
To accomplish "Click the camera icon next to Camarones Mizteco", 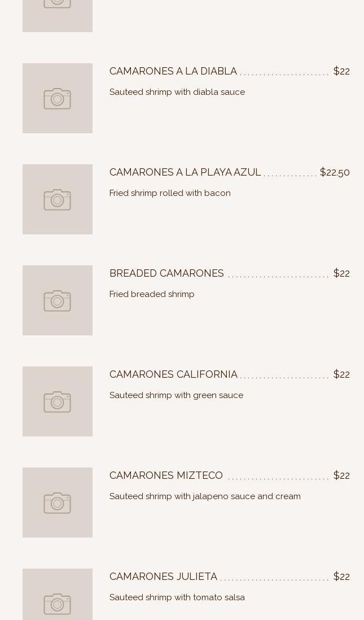I will click(58, 503).
